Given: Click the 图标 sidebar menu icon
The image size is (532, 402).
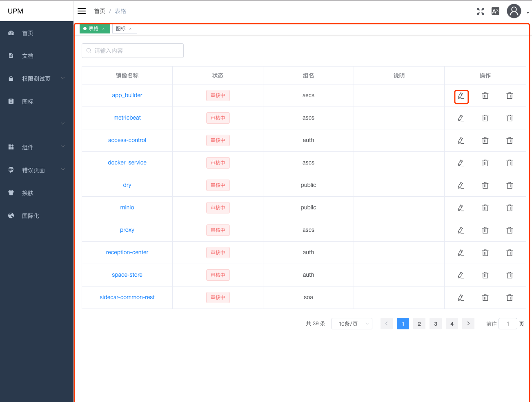Looking at the screenshot, I should pyautogui.click(x=11, y=101).
